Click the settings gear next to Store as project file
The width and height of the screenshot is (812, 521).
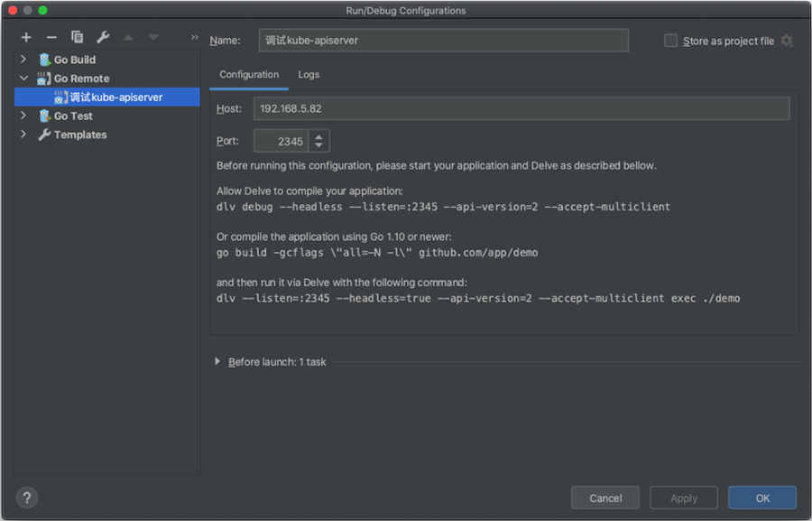(x=787, y=41)
